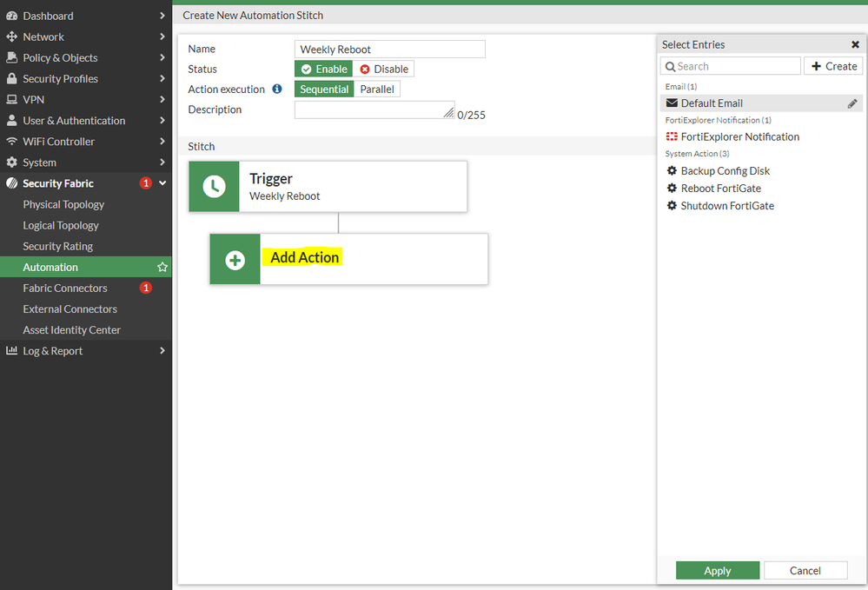Click the info icon beside Action execution

point(277,89)
